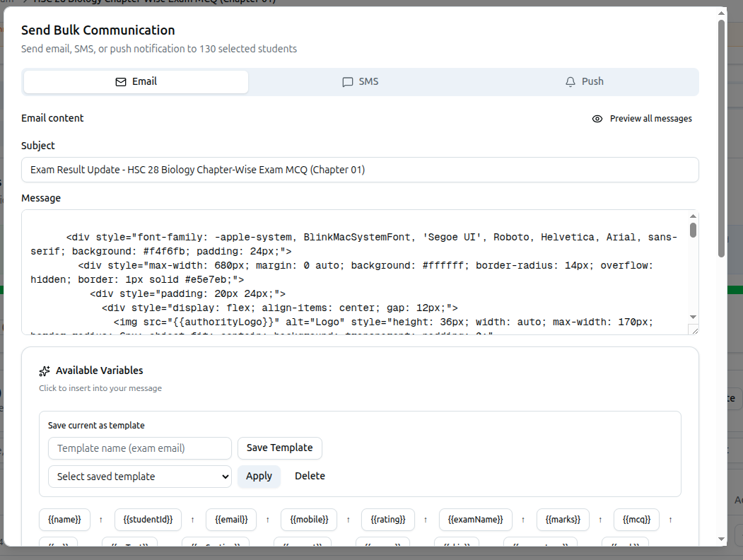Screen dimensions: 743x560
Task: Insert the {{email}} variable
Action: click(231, 520)
